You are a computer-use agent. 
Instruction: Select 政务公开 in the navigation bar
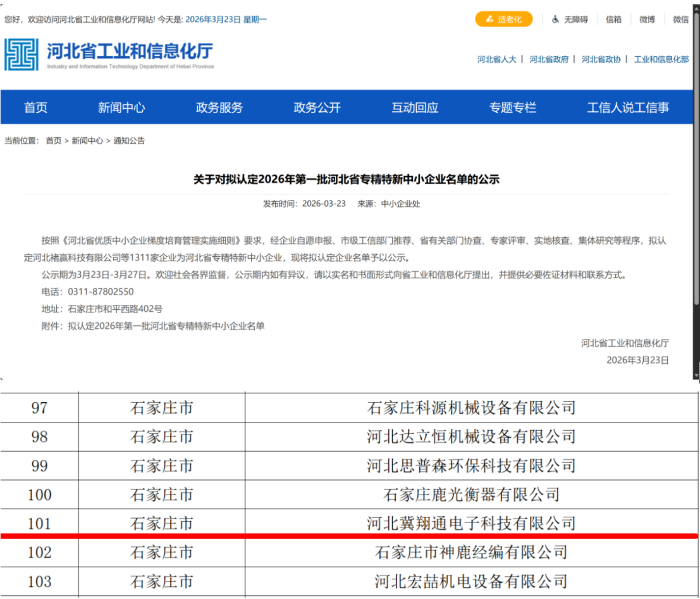coord(317,108)
